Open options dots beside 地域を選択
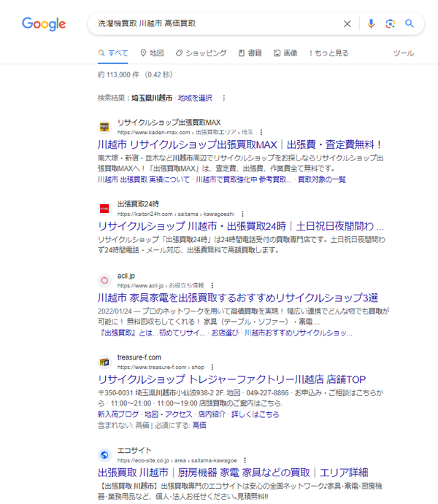The width and height of the screenshot is (438, 504). 224,98
